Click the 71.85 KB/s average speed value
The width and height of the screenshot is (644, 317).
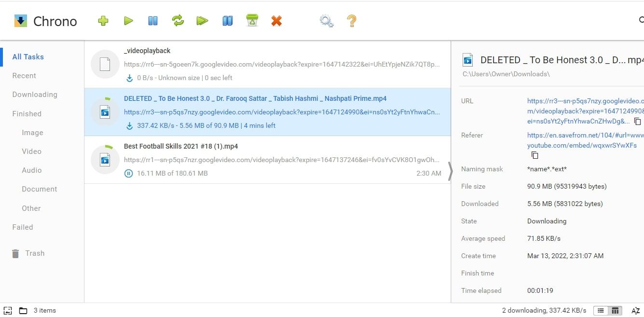(x=544, y=238)
